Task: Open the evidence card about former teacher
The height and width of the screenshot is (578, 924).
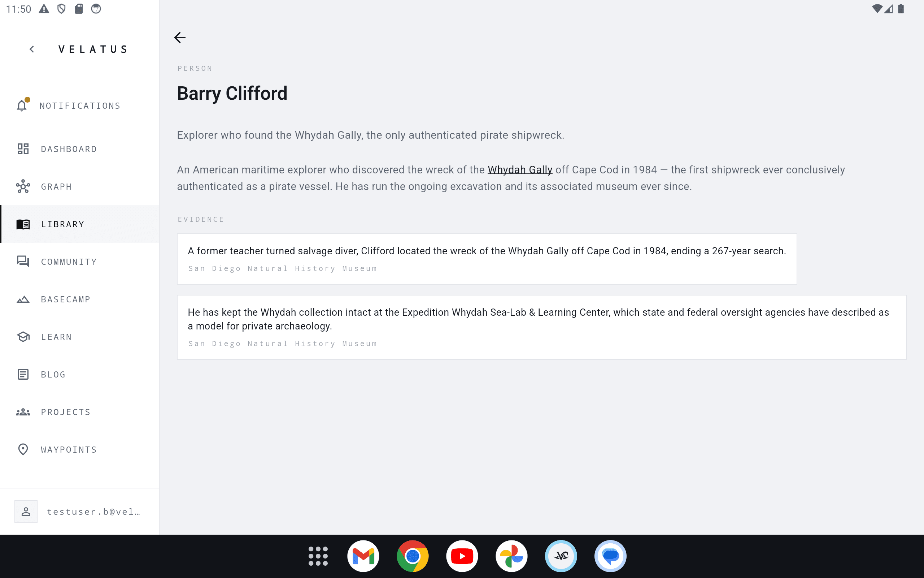Action: 487,259
